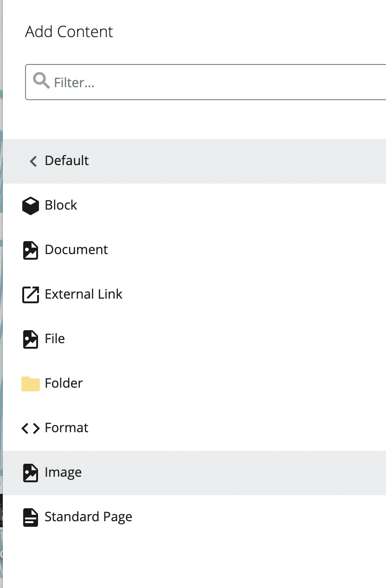Select the Format code brackets icon
This screenshot has height=588, width=386.
[x=30, y=428]
